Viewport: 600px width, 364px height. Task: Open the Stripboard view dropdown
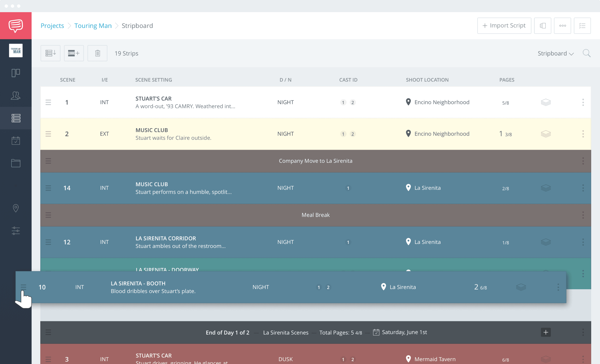coord(556,53)
